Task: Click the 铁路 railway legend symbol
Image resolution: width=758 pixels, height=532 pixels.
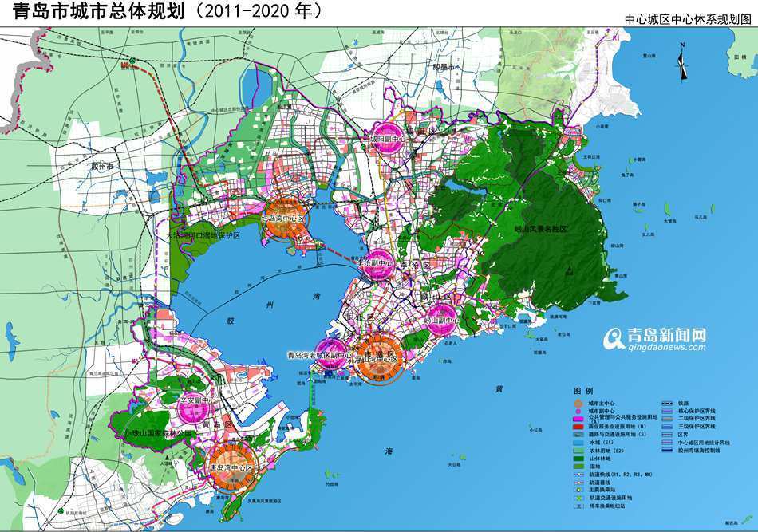Action: click(x=667, y=403)
